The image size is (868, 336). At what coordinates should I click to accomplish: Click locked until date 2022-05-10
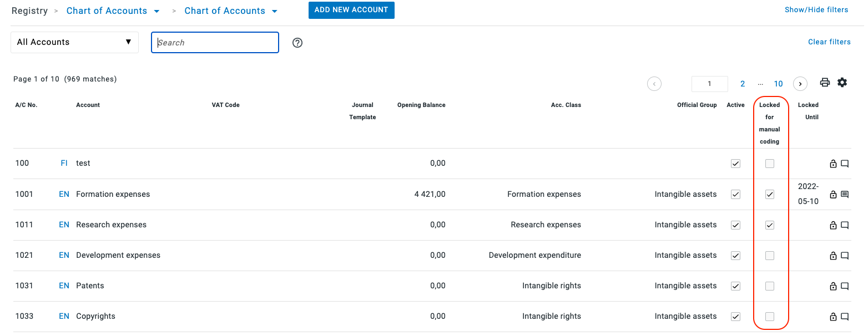808,194
